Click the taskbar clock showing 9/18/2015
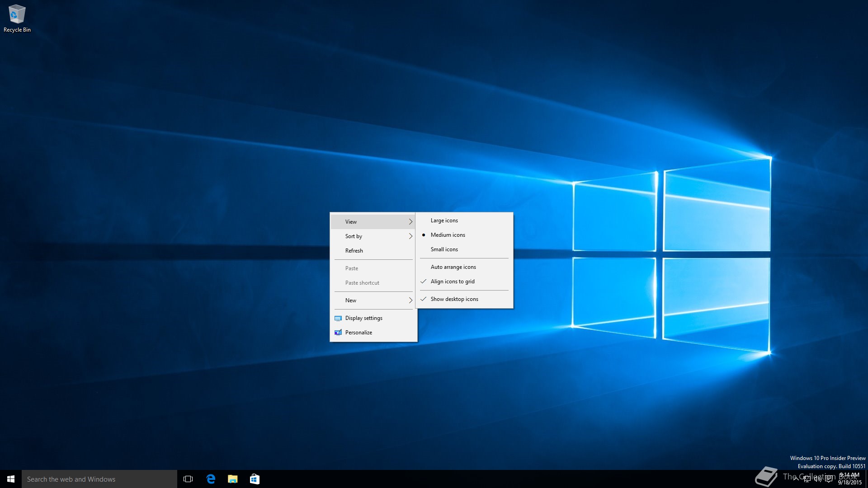Viewport: 868px width, 488px height. point(850,479)
